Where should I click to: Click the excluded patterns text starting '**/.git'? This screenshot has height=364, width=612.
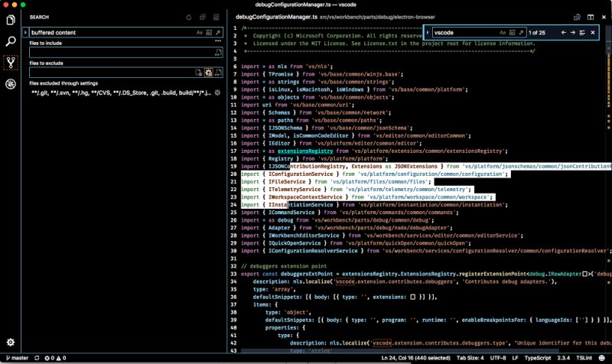click(122, 93)
